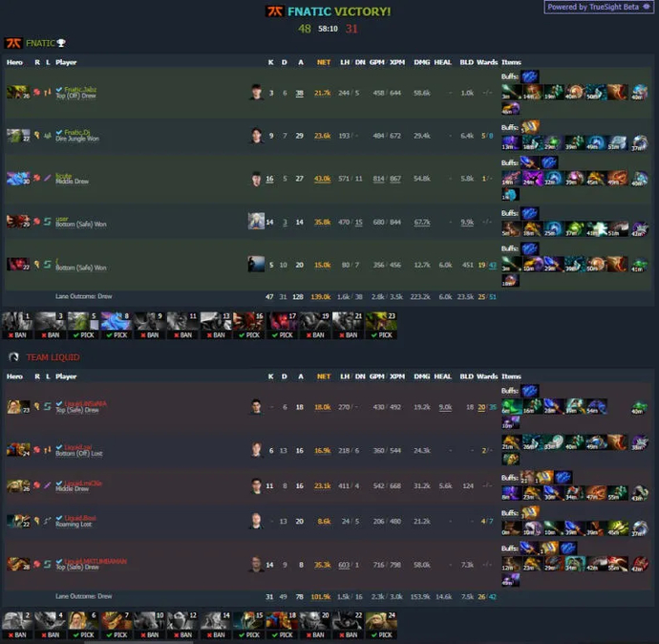Click Fnatic.DJ's hero portrait icon
Viewport: 659px width, 644px height.
pos(18,136)
